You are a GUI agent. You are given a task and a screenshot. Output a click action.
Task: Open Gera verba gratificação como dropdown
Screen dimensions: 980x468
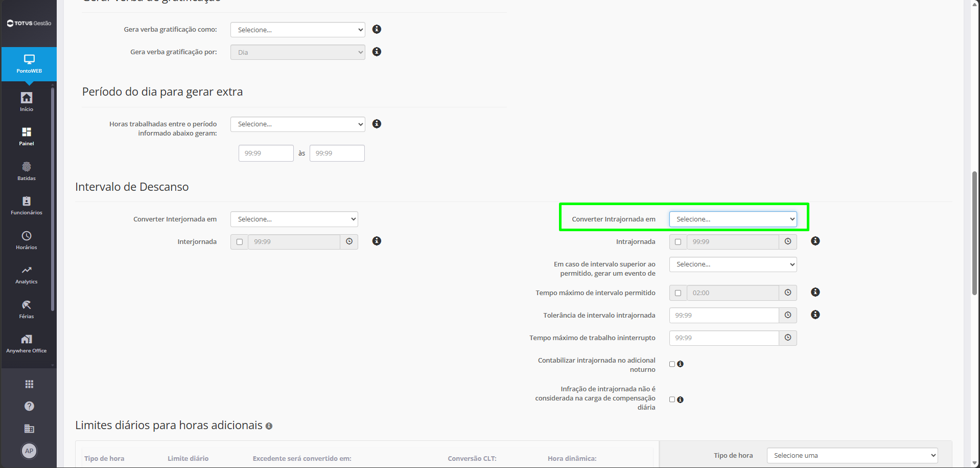pyautogui.click(x=298, y=30)
